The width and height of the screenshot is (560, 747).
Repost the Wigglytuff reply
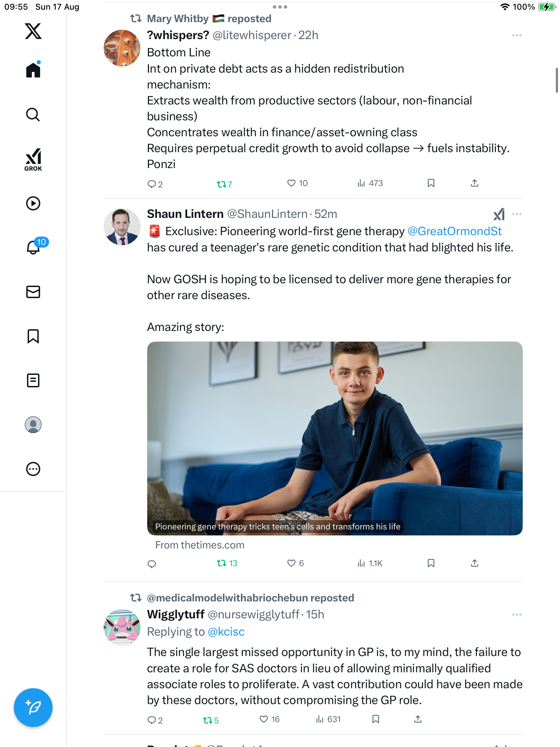point(207,720)
